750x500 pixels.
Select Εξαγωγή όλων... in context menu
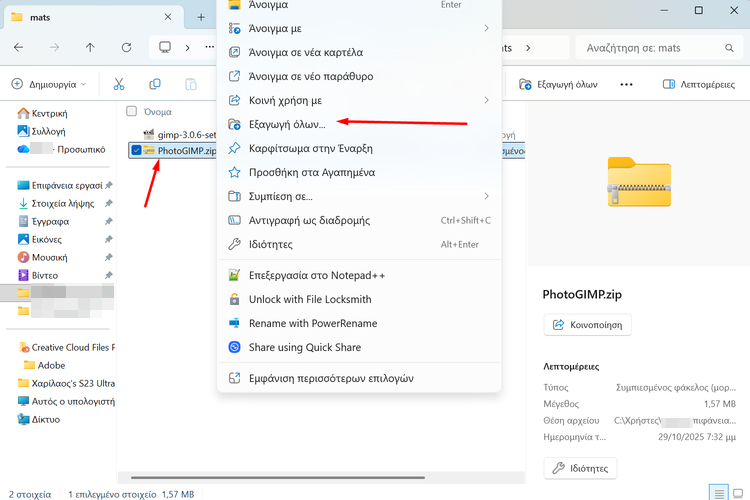click(x=287, y=124)
